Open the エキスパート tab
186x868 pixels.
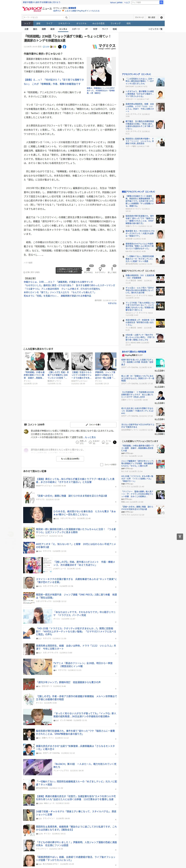(64, 24)
